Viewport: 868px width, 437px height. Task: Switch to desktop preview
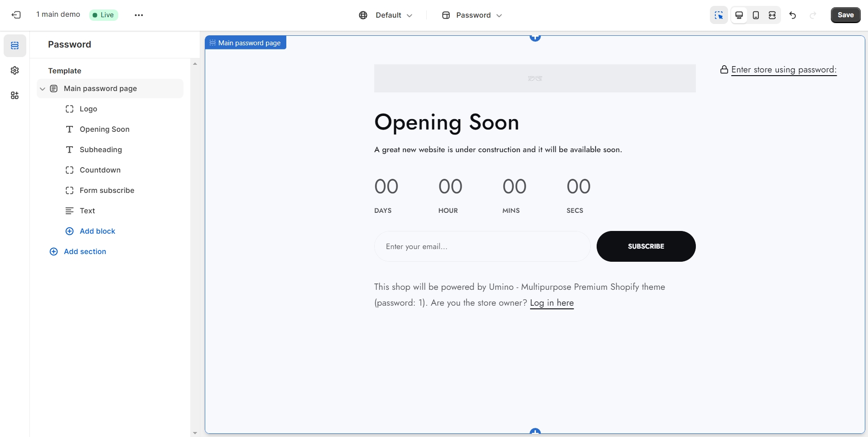(739, 15)
